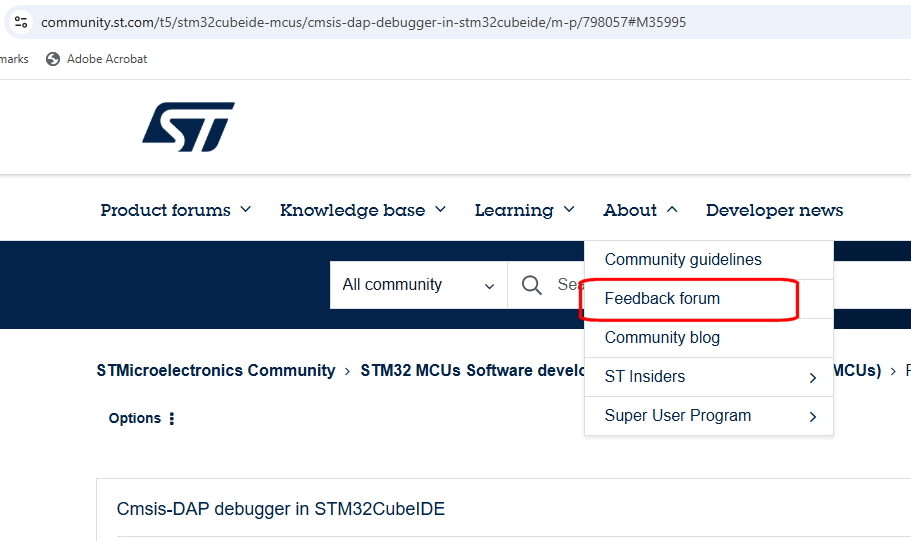This screenshot has width=911, height=541.
Task: Select Community guidelines menu entry
Action: [x=709, y=260]
